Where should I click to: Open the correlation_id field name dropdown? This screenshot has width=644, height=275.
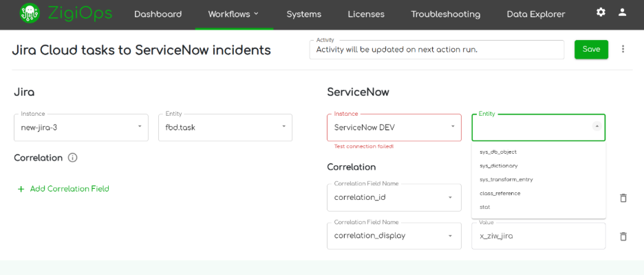(x=394, y=198)
